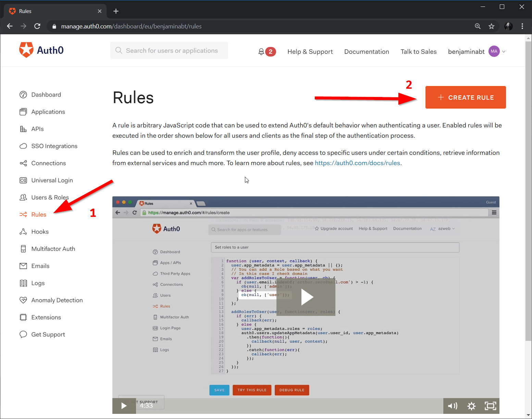Select the Connections icon
The width and height of the screenshot is (532, 419).
coord(23,163)
